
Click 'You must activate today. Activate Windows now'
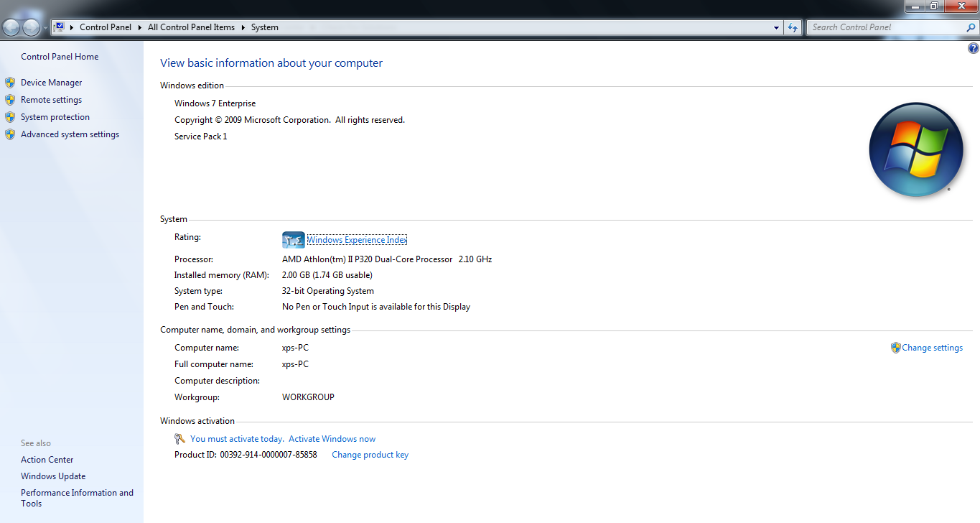point(283,439)
